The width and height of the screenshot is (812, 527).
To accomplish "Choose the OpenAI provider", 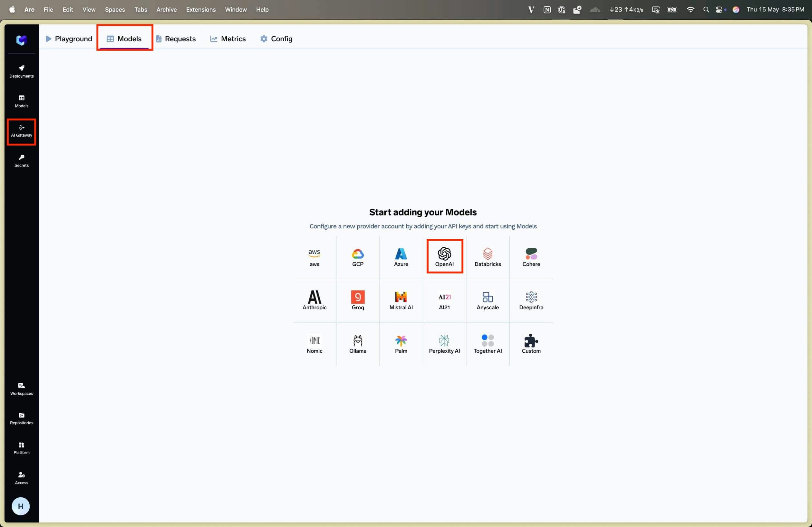I will point(444,257).
